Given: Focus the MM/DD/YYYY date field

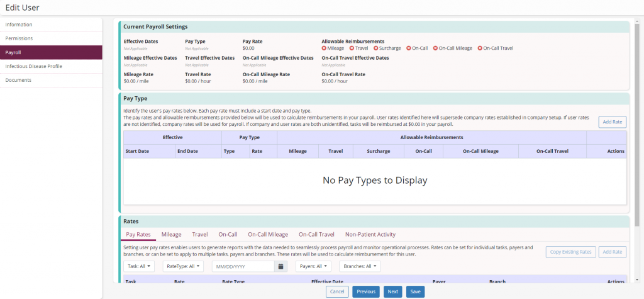Looking at the screenshot, I should tap(243, 266).
